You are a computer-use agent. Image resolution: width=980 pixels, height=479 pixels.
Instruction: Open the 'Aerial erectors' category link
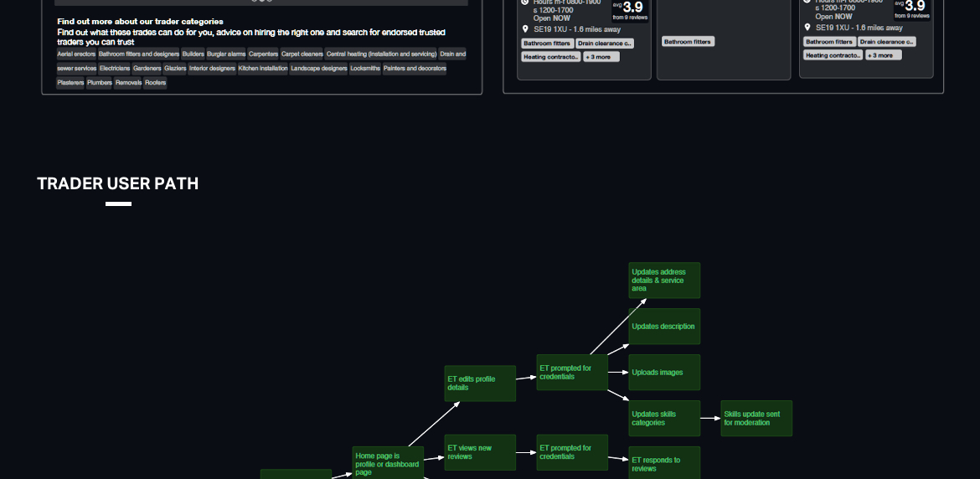pos(76,54)
